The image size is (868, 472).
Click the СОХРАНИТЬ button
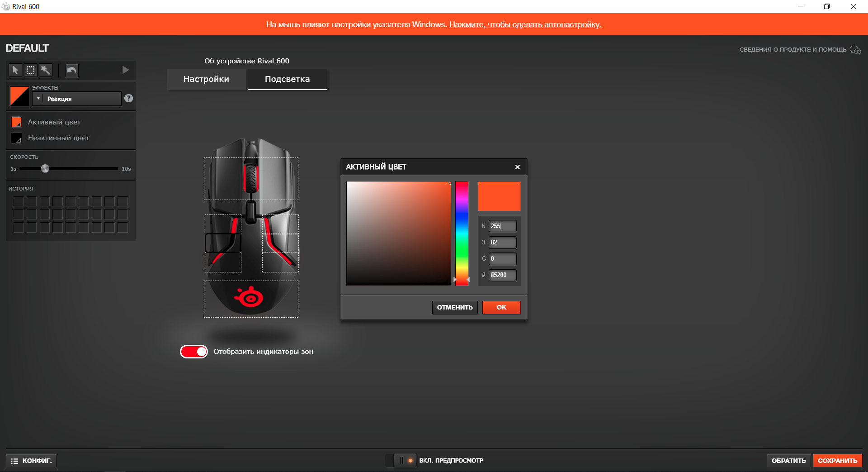837,461
